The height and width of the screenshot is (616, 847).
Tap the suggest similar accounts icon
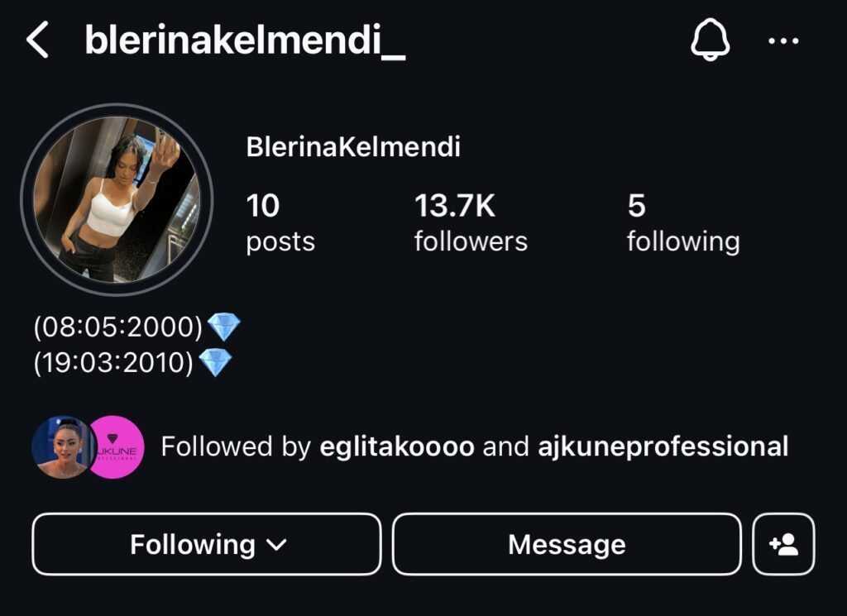[783, 544]
